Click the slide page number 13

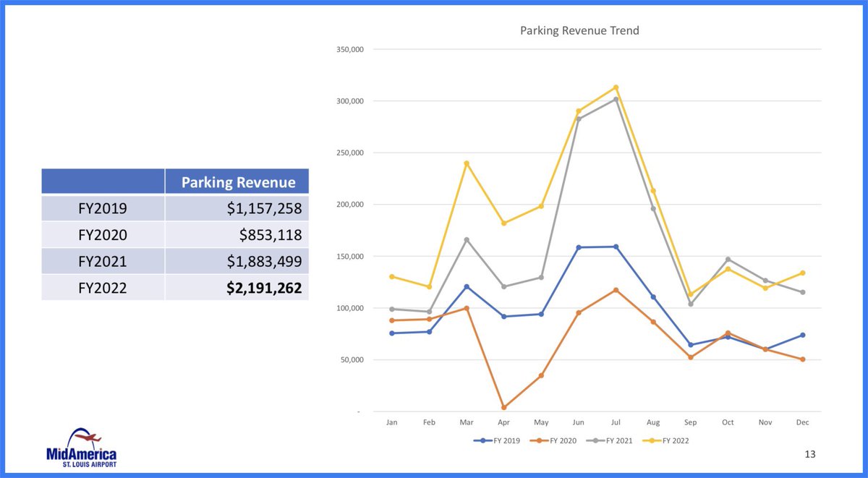coord(809,455)
